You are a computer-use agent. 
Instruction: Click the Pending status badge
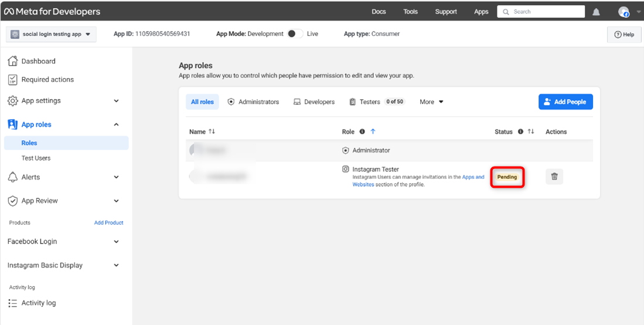[507, 177]
